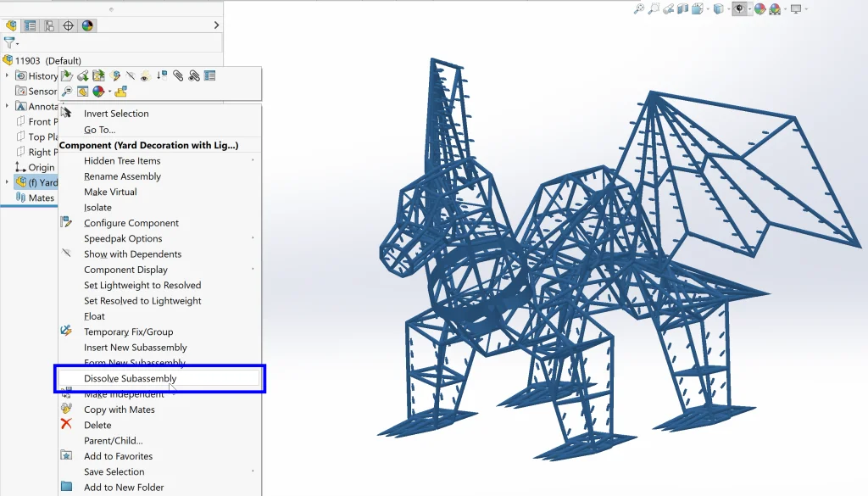Open the Display Style dropdown arrow
Screen dimensions: 868x496
coord(728,9)
